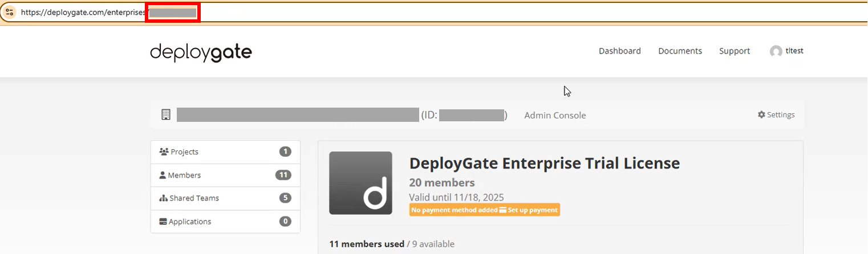The height and width of the screenshot is (254, 868).
Task: Click the Projects group icon
Action: (x=164, y=152)
